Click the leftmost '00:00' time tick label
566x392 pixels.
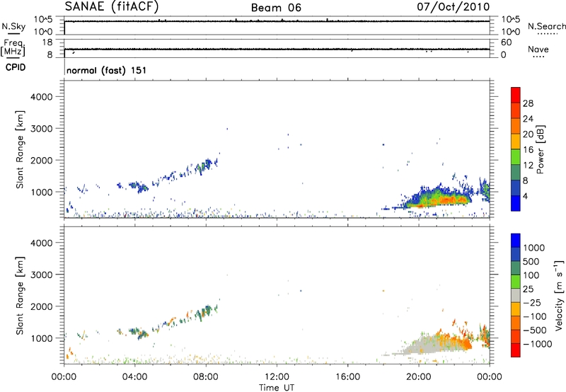[64, 377]
